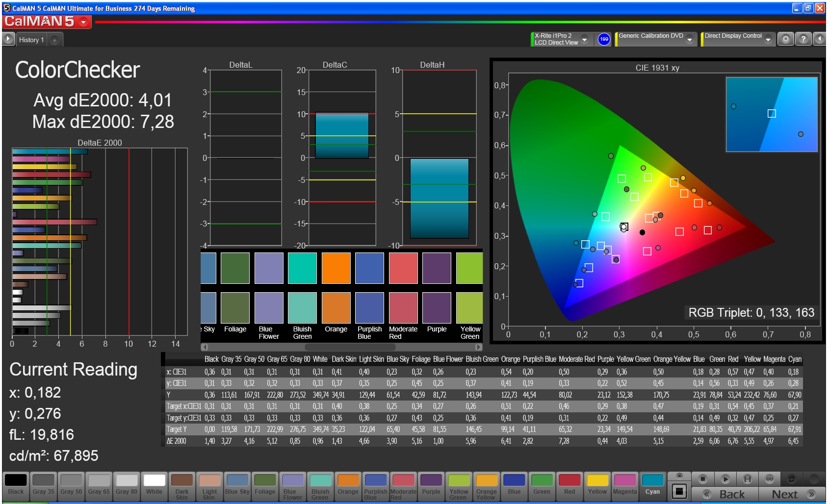Select the Magenta swatch in bottom strip

625,486
